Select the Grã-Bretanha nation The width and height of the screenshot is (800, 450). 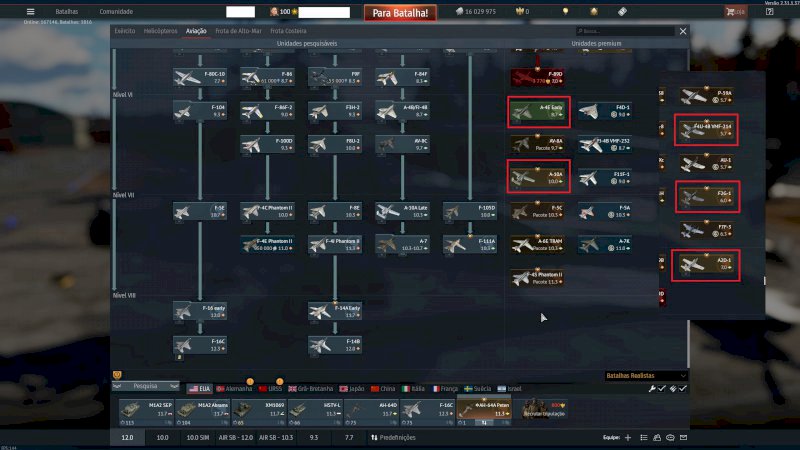click(x=310, y=389)
